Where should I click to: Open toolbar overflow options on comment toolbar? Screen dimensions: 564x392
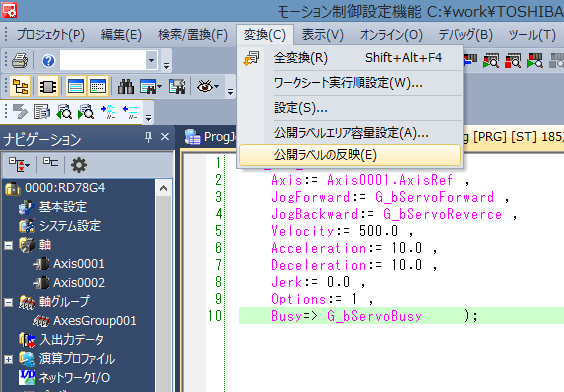(148, 117)
